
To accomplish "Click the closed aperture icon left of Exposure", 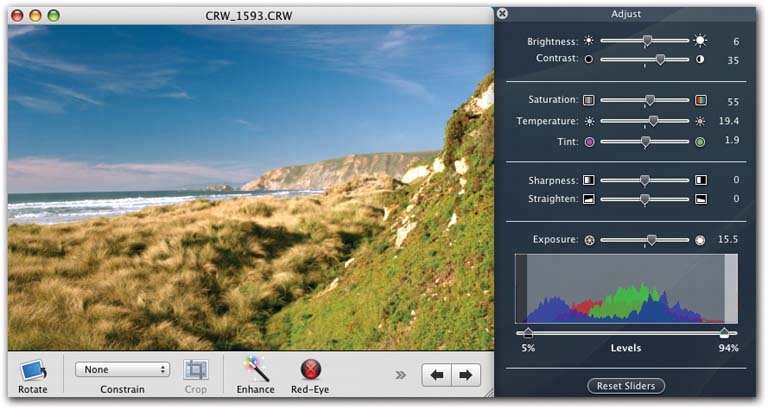I will tap(589, 241).
